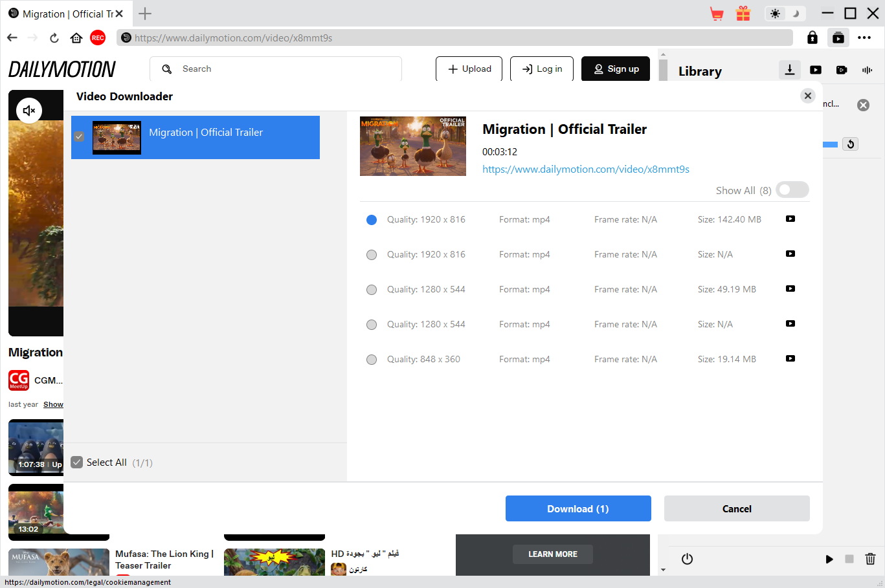Click video icon on 19.14 MB row

790,358
